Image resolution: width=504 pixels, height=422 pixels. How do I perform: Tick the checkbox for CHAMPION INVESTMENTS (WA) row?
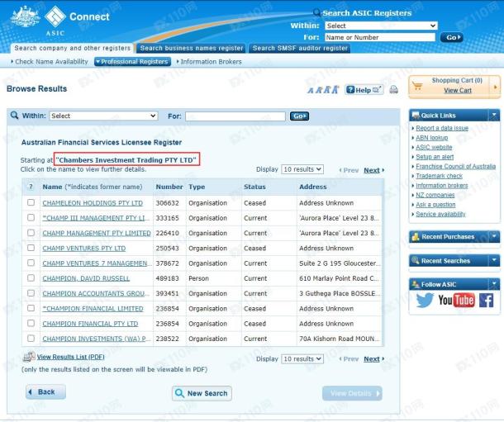[31, 339]
